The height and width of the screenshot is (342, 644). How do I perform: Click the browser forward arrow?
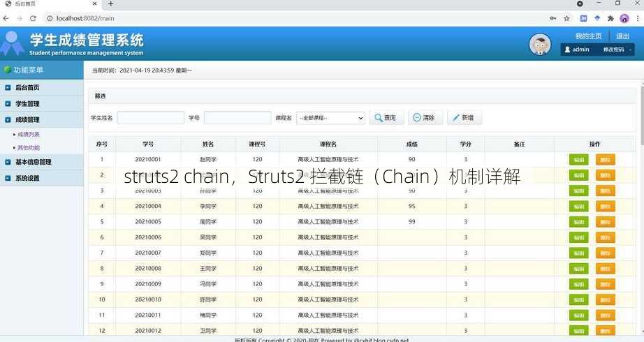[20, 18]
